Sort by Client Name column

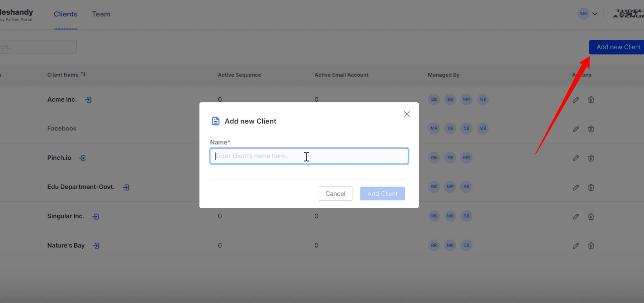coord(83,74)
